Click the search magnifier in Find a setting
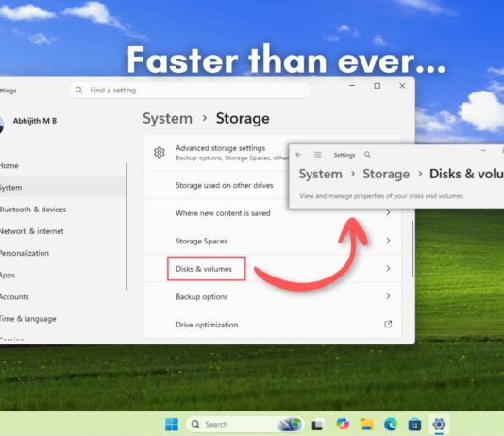Viewport: 504px width, 436px height. coord(78,90)
